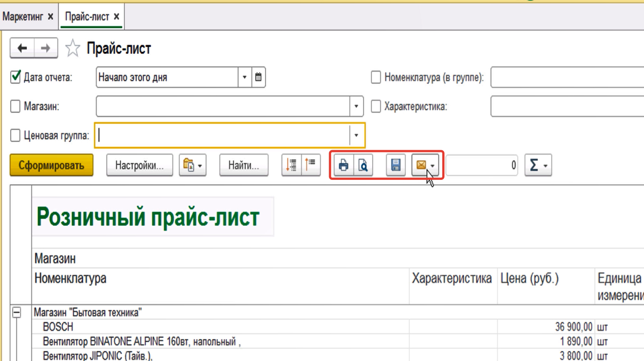The height and width of the screenshot is (361, 644).
Task: Uncheck the Дата отчета checkbox
Action: point(15,77)
